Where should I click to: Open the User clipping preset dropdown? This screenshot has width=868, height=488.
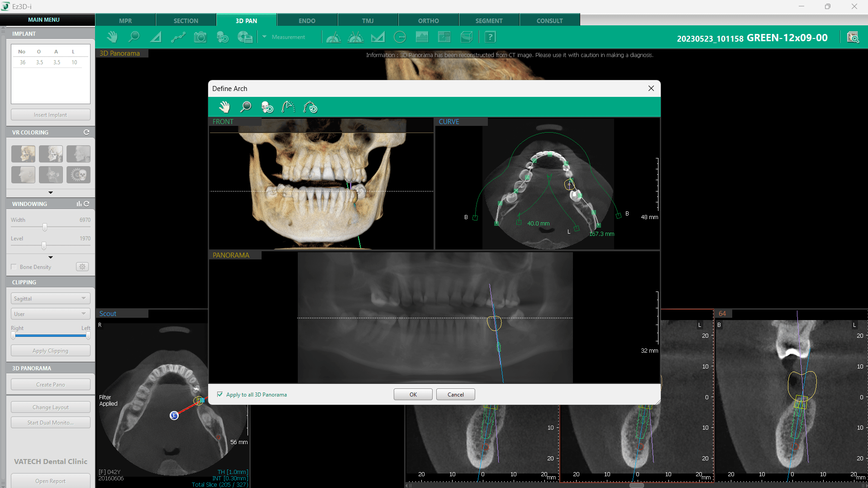click(50, 314)
